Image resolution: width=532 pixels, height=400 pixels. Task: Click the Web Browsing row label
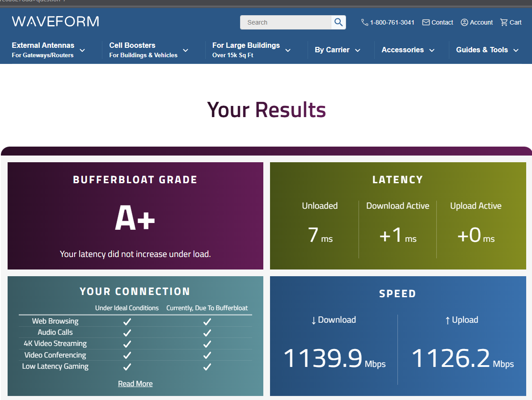(x=55, y=321)
